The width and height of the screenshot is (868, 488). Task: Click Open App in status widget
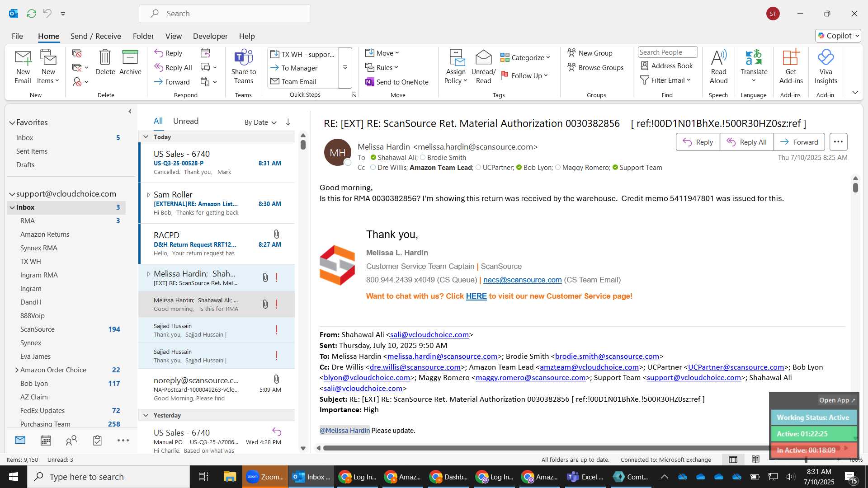pos(837,400)
